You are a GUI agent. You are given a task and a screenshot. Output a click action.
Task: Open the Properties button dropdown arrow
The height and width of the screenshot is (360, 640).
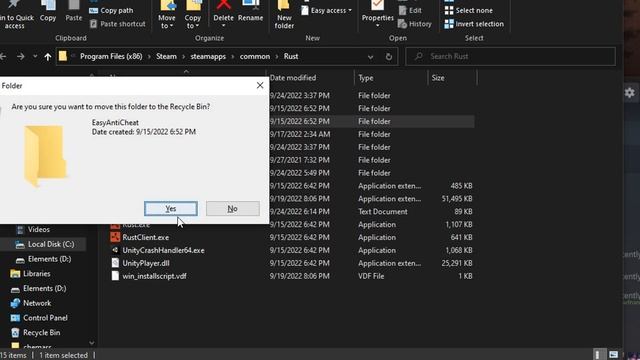[378, 26]
